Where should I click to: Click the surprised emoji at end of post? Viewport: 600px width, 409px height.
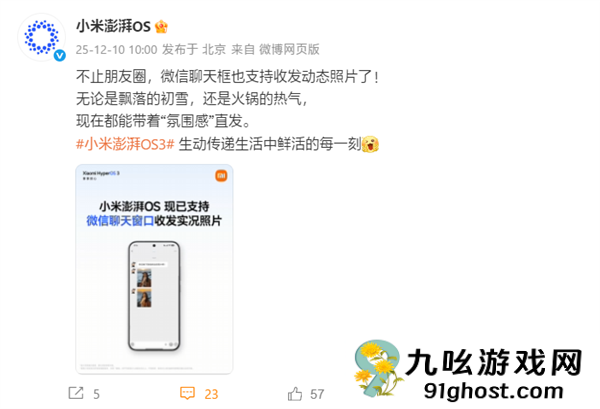370,144
